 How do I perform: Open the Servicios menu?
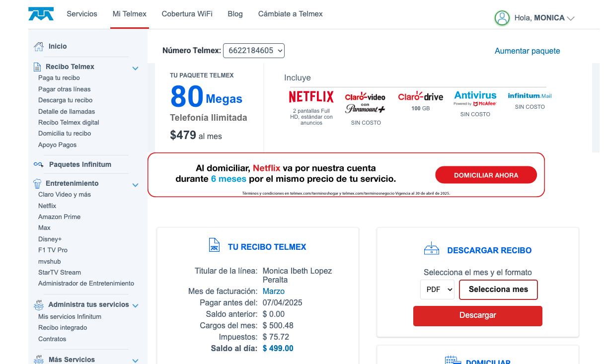click(82, 14)
